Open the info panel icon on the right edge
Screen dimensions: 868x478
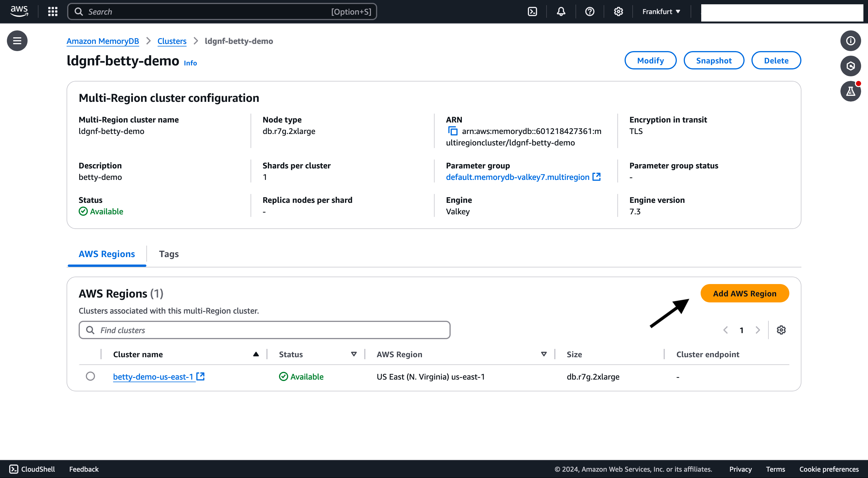(850, 41)
